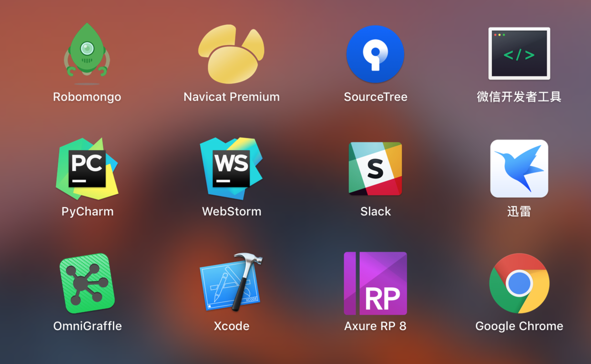
Task: Select the Slack text label
Action: pyautogui.click(x=376, y=212)
